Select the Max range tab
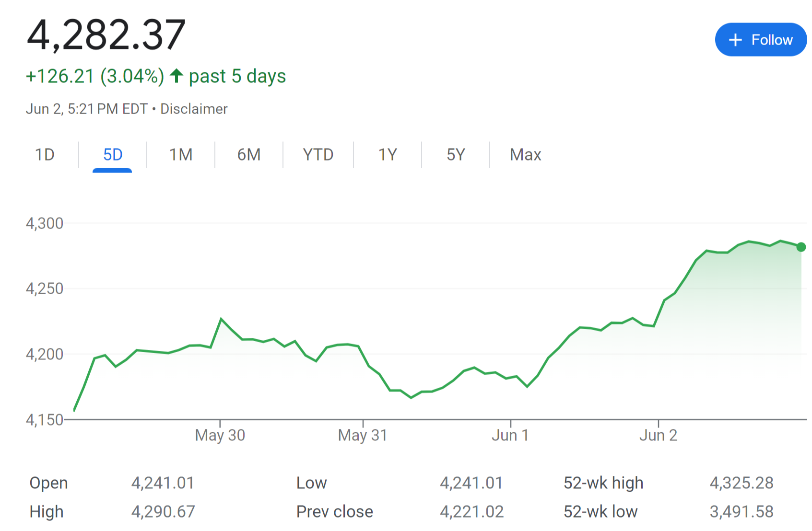The height and width of the screenshot is (531, 812). pos(525,155)
